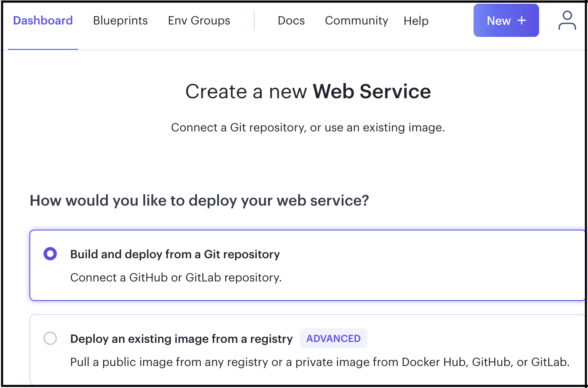Visit the Community link

tap(356, 21)
